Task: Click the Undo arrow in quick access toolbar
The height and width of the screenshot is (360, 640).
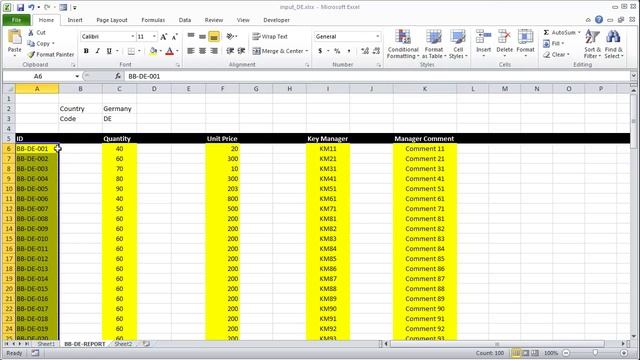Action: (x=31, y=7)
